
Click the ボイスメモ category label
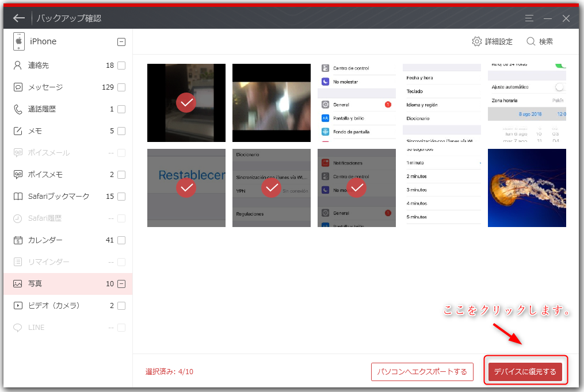tap(45, 174)
